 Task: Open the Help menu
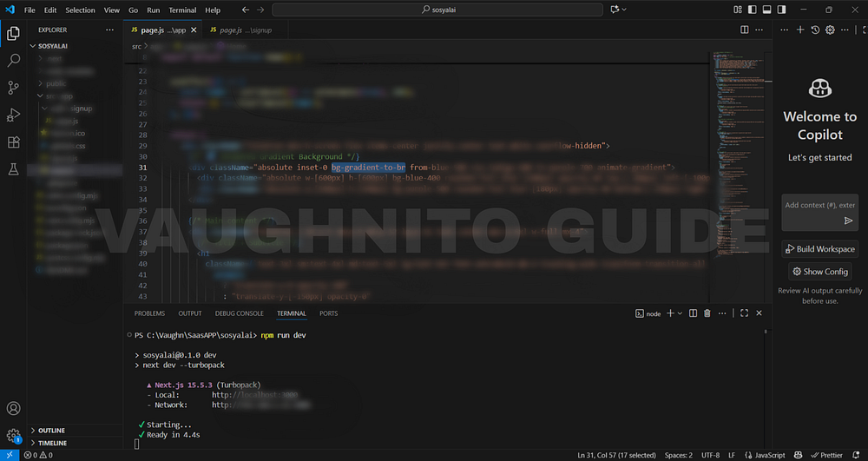(213, 10)
